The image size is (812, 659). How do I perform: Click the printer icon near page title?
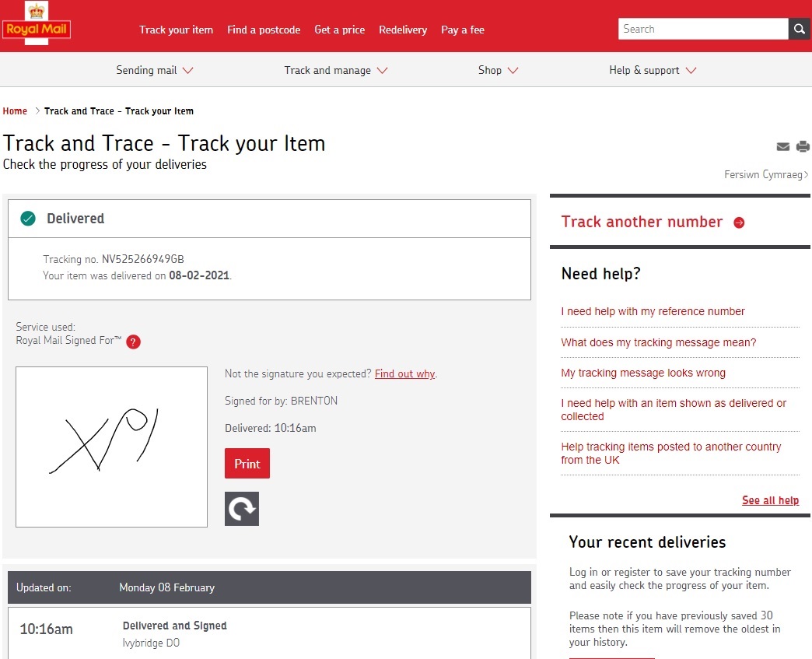pyautogui.click(x=803, y=147)
